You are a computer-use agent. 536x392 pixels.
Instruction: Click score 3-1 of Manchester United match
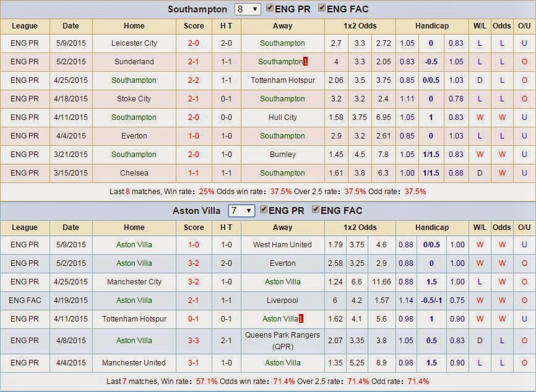pos(194,363)
